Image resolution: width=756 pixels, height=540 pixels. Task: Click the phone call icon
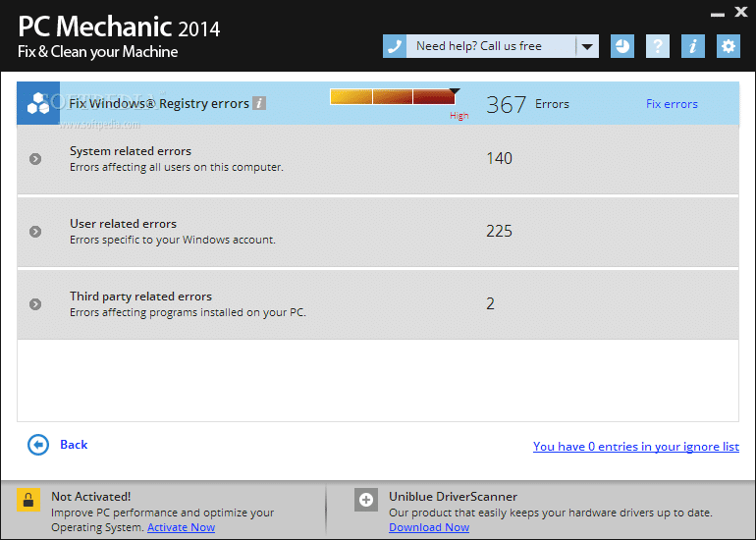click(395, 46)
